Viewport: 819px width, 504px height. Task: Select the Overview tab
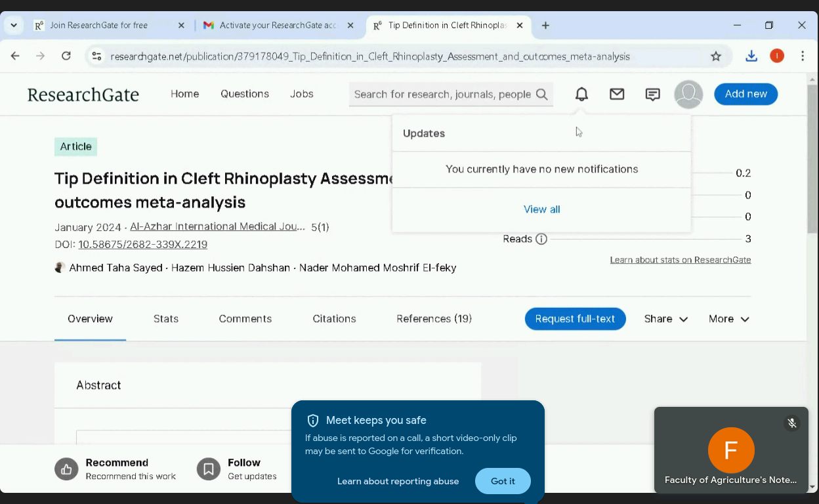point(90,319)
